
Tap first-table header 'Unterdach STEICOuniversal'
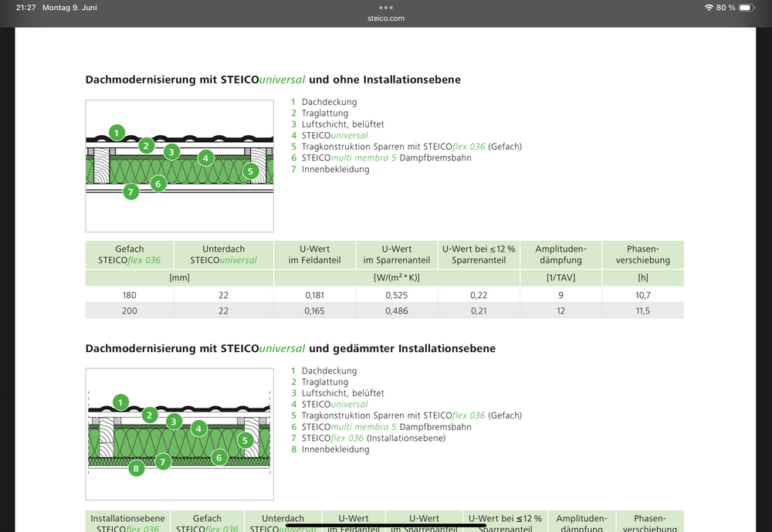[x=224, y=255]
